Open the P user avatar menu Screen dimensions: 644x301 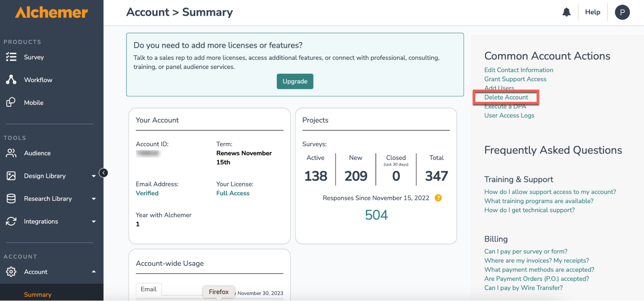point(622,12)
